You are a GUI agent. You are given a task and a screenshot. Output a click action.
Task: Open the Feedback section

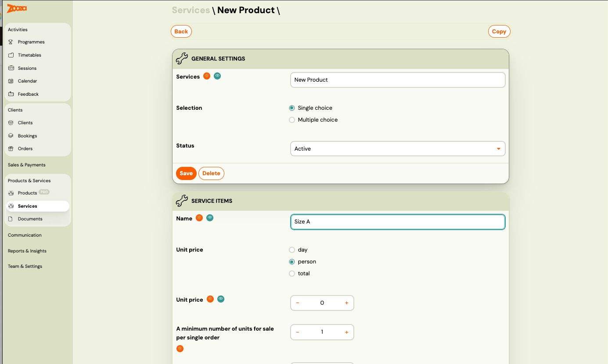point(28,94)
